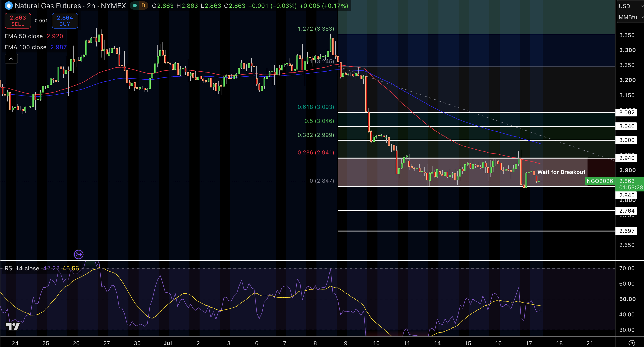Click the green market status dot

pos(135,6)
